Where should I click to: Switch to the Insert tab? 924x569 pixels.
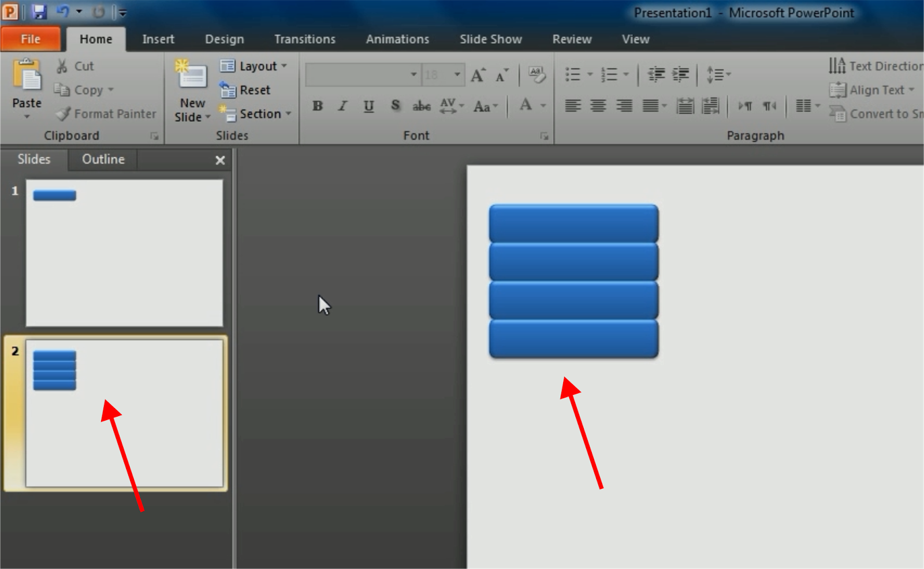coord(158,39)
